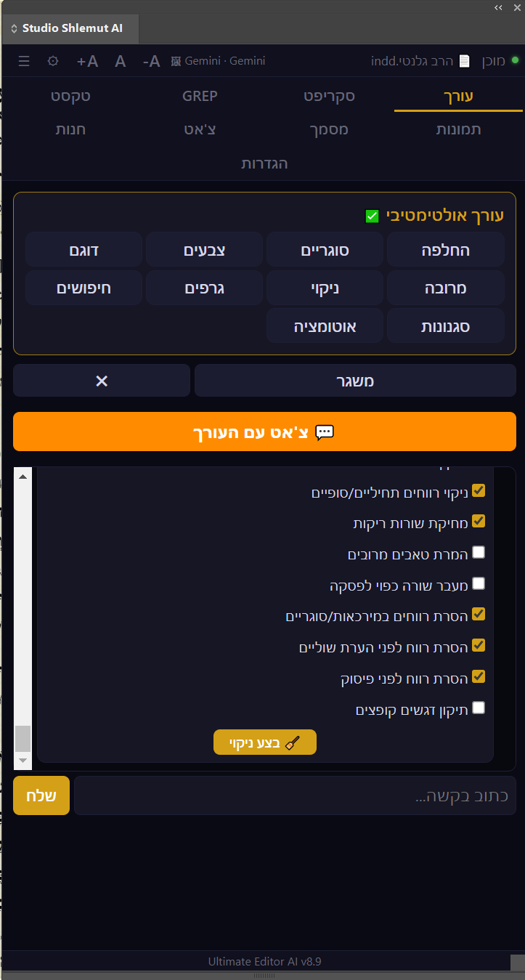Click the שלח send button
This screenshot has height=980, width=525.
point(41,795)
